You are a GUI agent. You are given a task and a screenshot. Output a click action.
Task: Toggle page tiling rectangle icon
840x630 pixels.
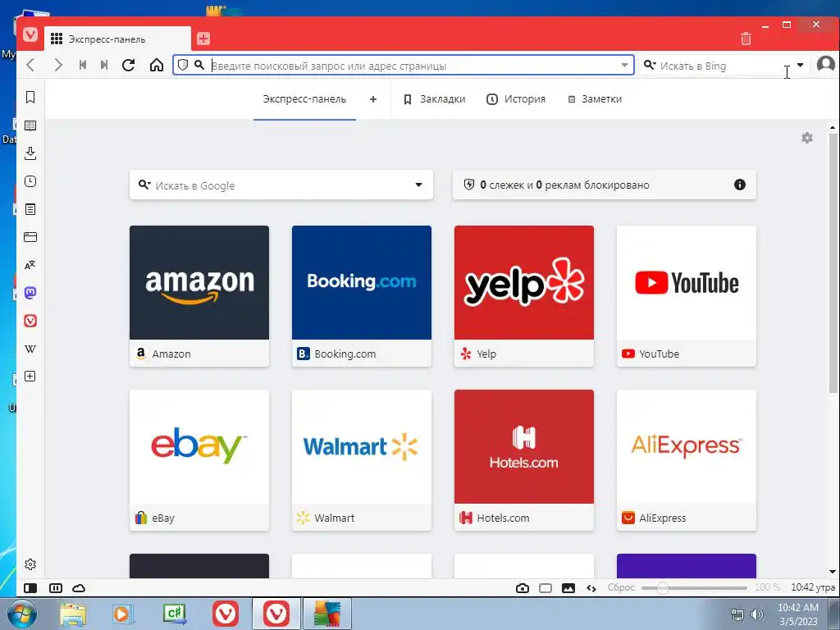tap(546, 588)
